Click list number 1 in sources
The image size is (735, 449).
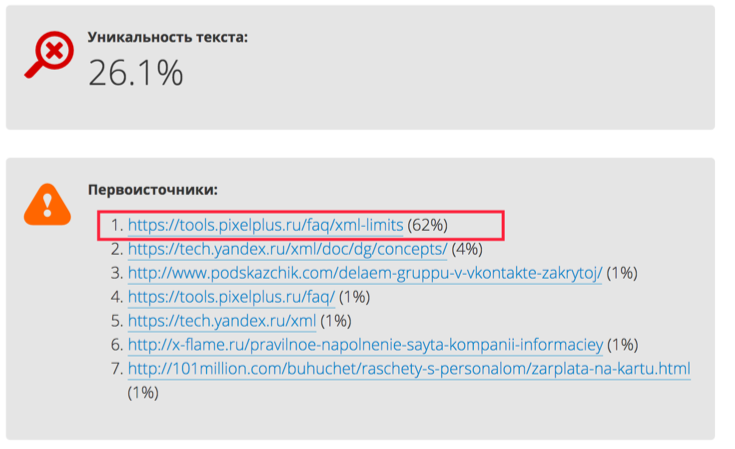coord(117,224)
